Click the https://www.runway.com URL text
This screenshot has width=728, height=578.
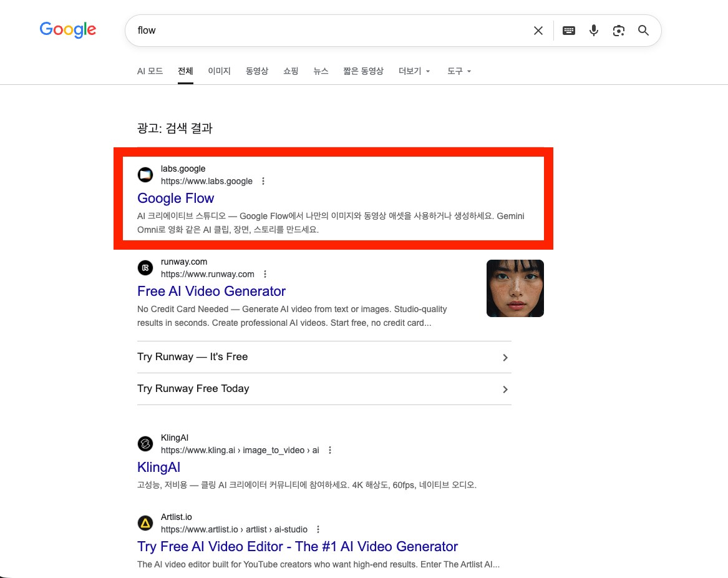[208, 274]
